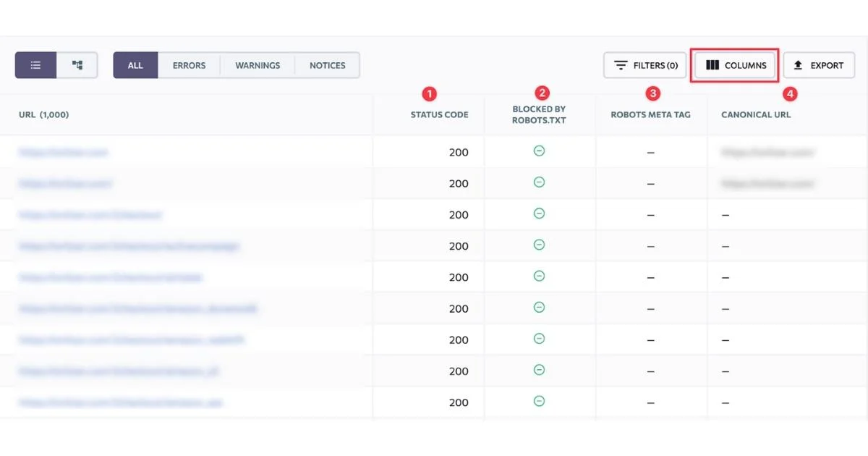Screen dimensions: 868x456
Task: Sort results by the URL column header
Action: pos(43,114)
